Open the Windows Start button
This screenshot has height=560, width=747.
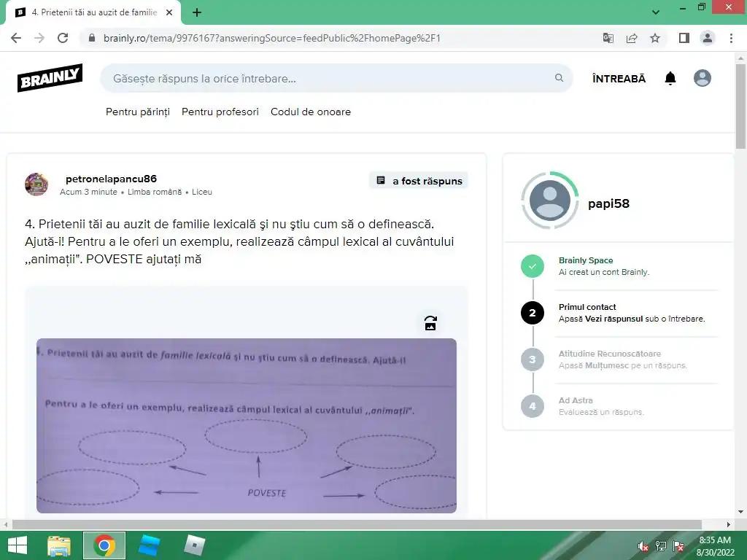coord(18,545)
